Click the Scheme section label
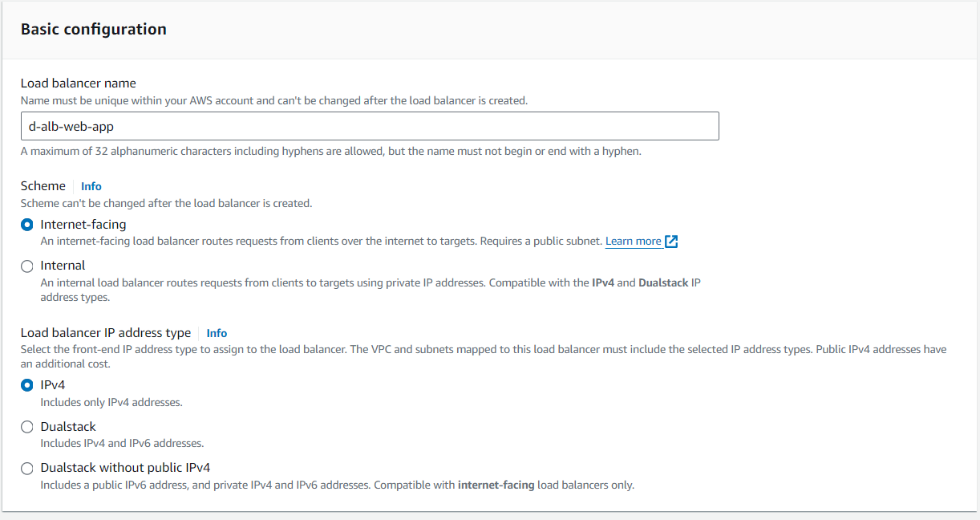Image resolution: width=980 pixels, height=520 pixels. pos(43,186)
